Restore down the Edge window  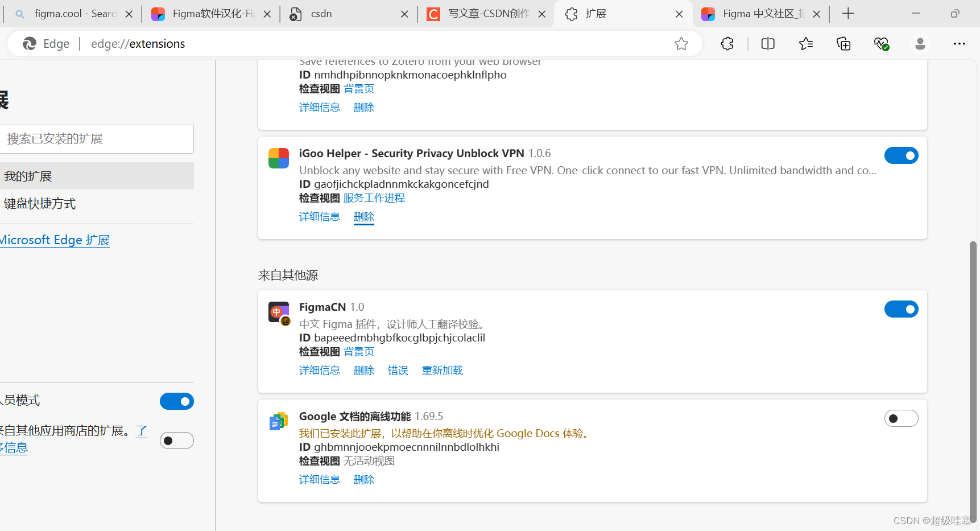pyautogui.click(x=955, y=14)
